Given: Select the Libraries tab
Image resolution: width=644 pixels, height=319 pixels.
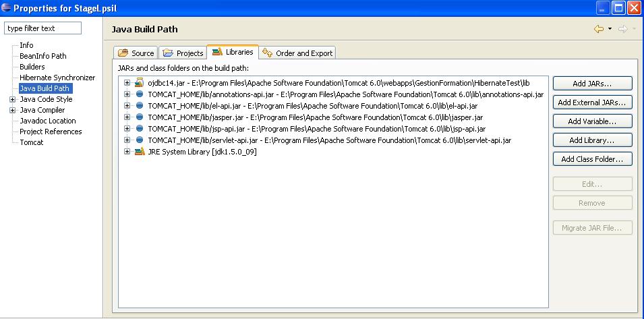Looking at the screenshot, I should pyautogui.click(x=233, y=52).
